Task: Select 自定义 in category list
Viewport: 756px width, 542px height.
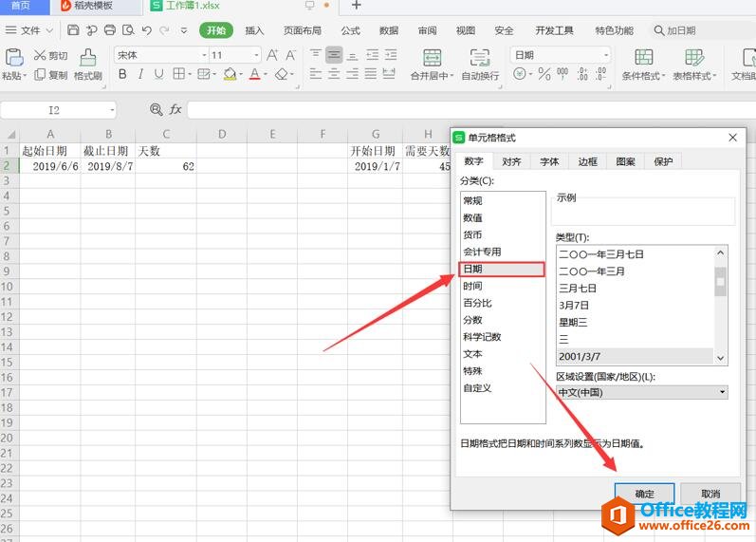Action: pos(502,387)
